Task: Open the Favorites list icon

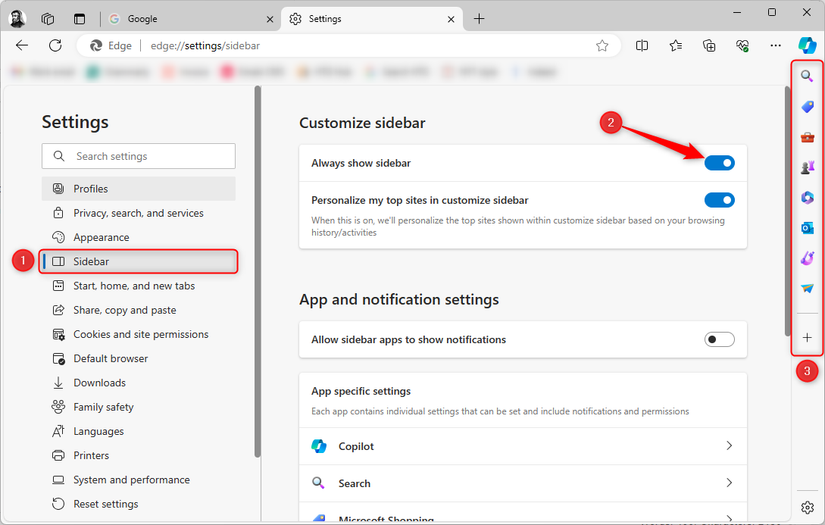Action: (x=676, y=46)
